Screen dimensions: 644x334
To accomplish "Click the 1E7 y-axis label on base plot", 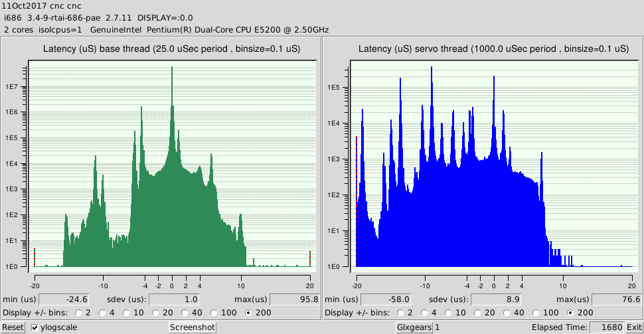I will pyautogui.click(x=11, y=87).
